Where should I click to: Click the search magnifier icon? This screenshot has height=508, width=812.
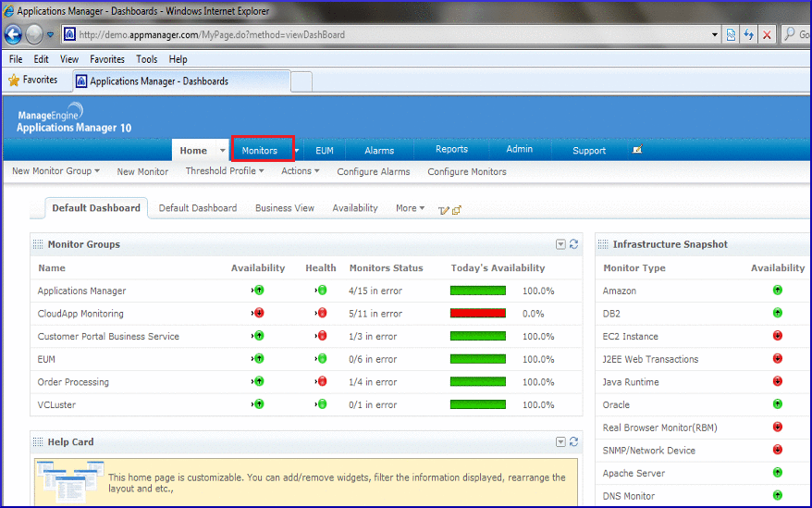click(790, 34)
